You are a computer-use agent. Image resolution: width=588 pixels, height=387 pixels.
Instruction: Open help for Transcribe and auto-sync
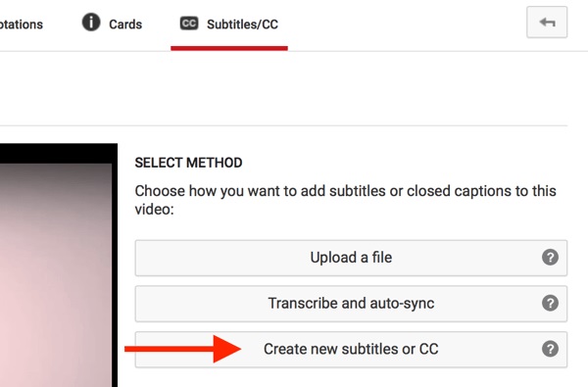tap(550, 303)
